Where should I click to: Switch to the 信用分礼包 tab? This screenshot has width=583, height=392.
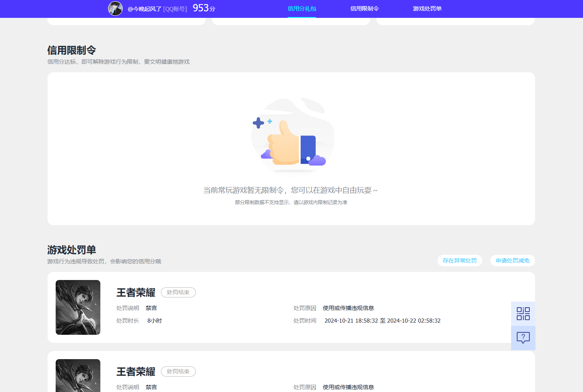tap(301, 9)
